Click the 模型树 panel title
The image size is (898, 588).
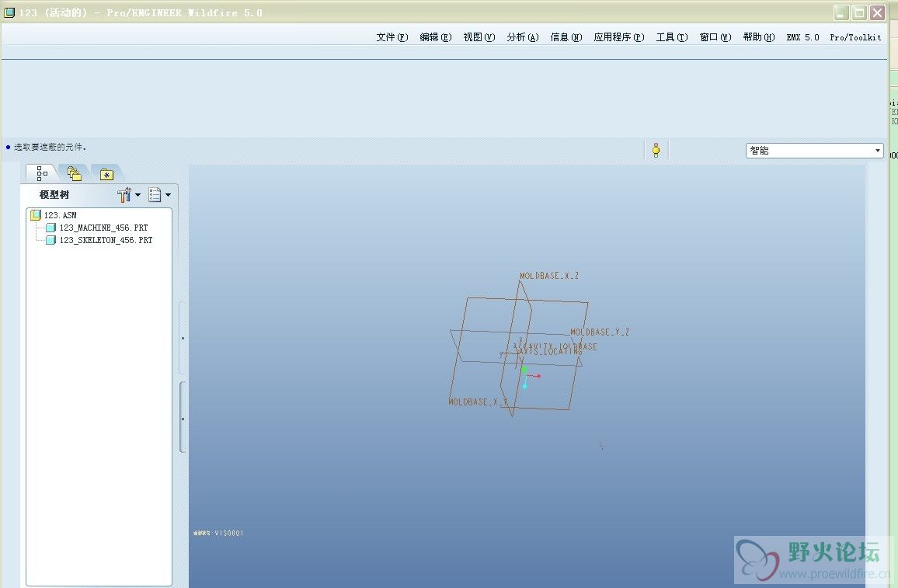pyautogui.click(x=54, y=195)
